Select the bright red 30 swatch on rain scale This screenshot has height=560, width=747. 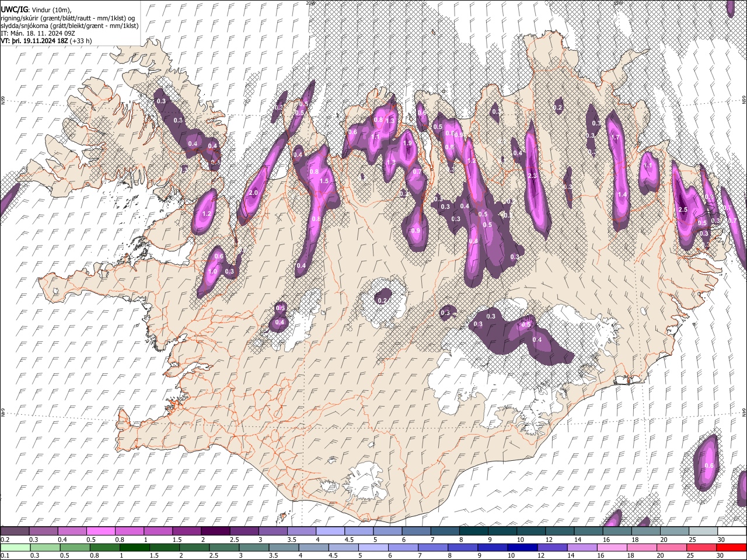coord(731,547)
